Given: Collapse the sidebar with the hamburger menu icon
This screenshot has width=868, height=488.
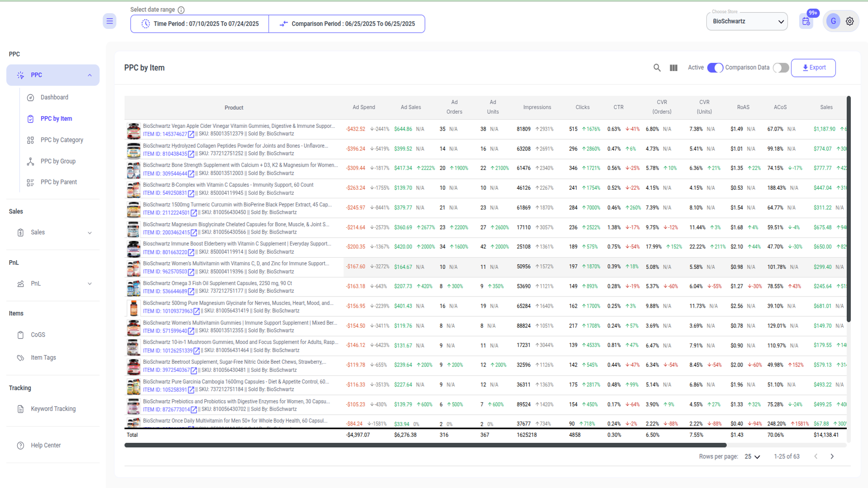Looking at the screenshot, I should tap(109, 21).
